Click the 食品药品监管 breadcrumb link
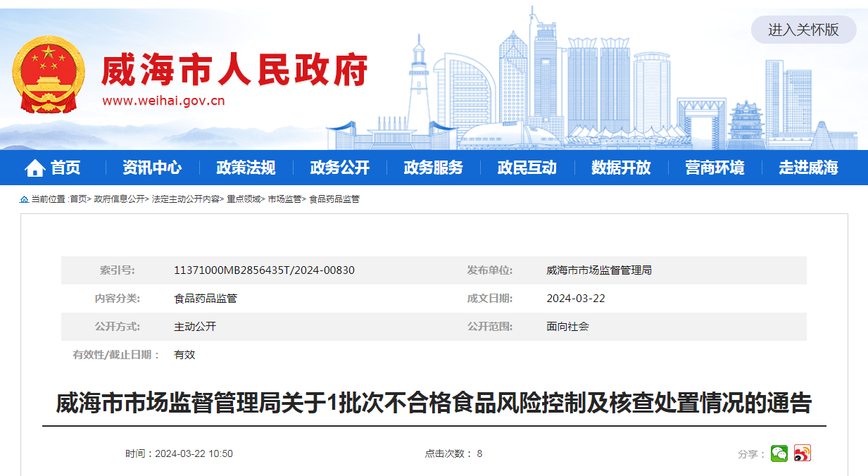This screenshot has height=476, width=868. 334,199
